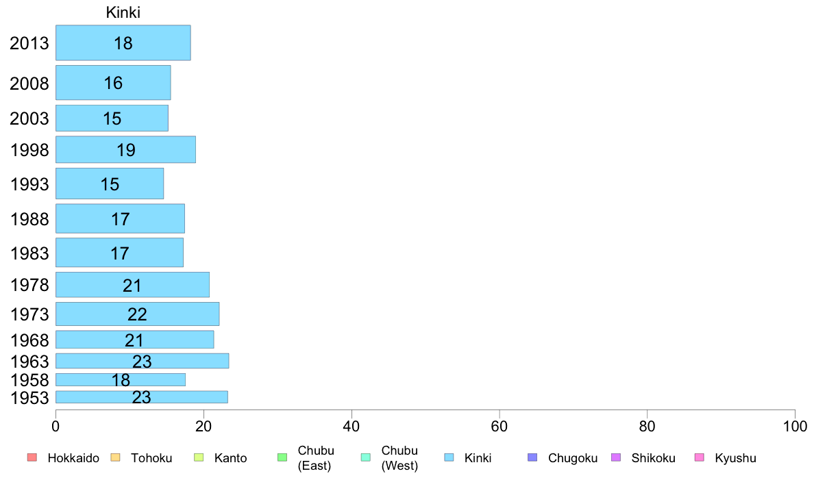Select the 1973 bar showing 22
This screenshot has height=504, width=814.
click(138, 314)
